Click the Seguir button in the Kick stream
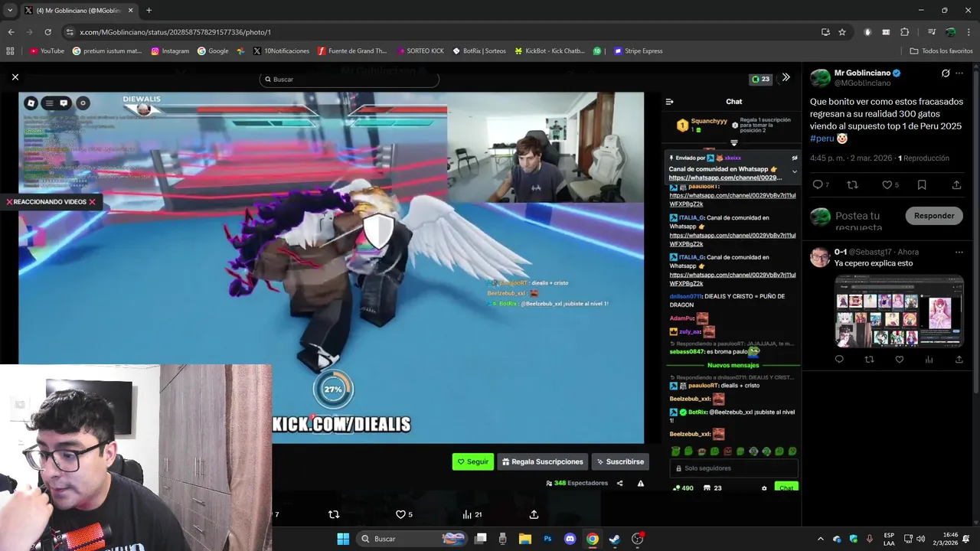 (x=472, y=461)
